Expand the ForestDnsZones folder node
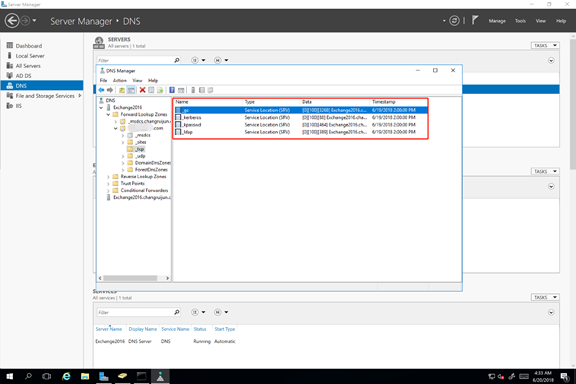The height and width of the screenshot is (384, 576). click(x=123, y=170)
